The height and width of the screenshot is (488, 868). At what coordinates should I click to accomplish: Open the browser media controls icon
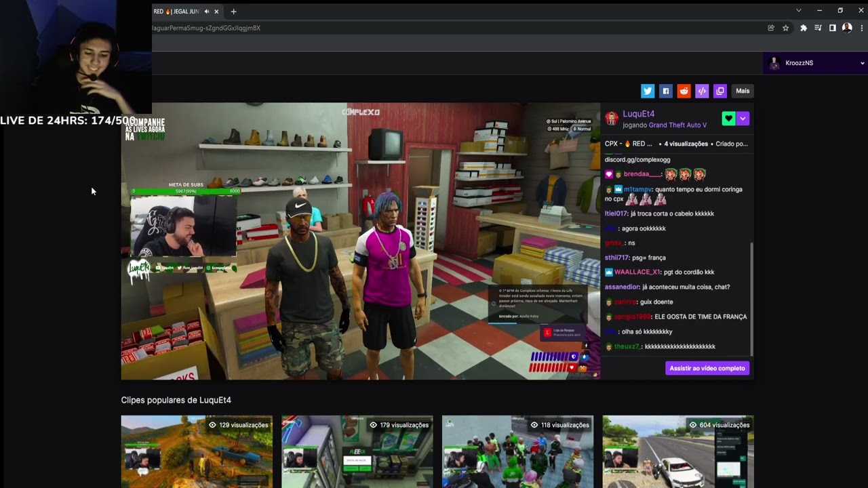(x=818, y=28)
